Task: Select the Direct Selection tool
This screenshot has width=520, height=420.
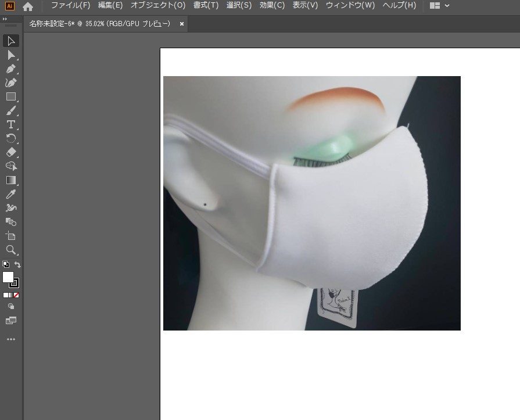Action: pos(11,55)
